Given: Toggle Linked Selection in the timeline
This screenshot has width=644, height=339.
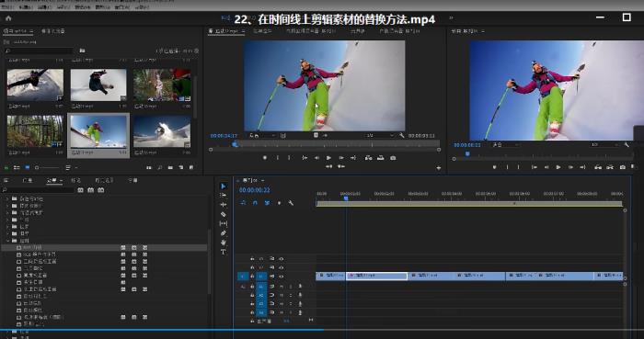Looking at the screenshot, I should [x=268, y=203].
